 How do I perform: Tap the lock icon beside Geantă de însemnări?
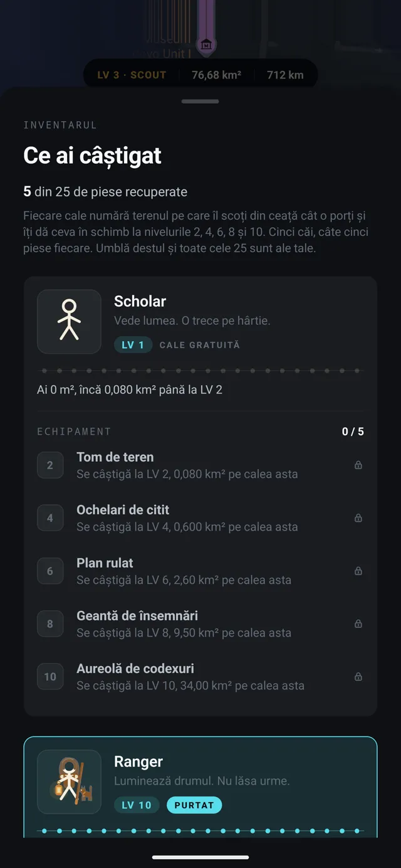point(358,624)
